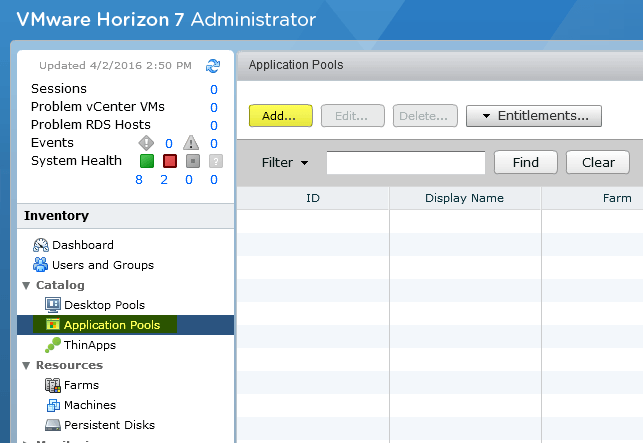Click the disabled Edit... button

(353, 116)
